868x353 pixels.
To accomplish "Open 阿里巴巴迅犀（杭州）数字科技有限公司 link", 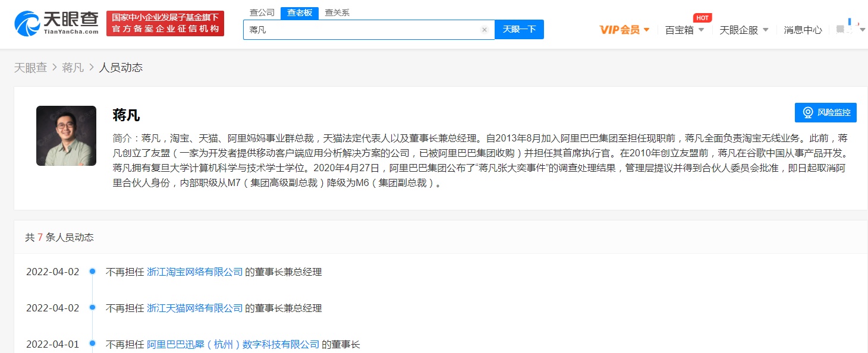I will (x=233, y=345).
